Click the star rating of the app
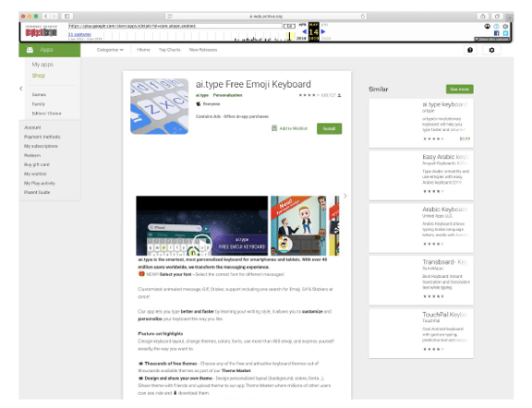 [x=308, y=95]
